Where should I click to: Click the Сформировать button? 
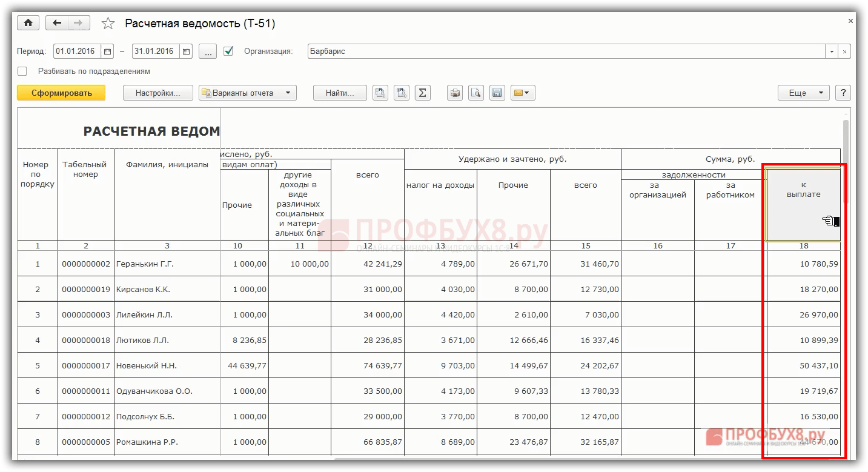(61, 93)
